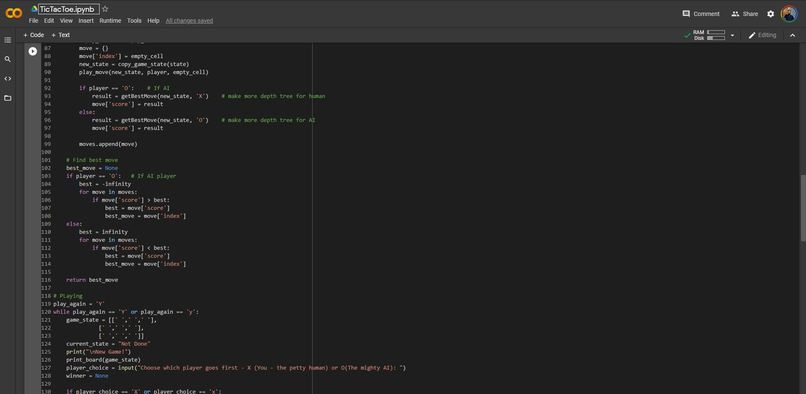Collapse the header with the up chevron
806x394 pixels.
click(792, 35)
